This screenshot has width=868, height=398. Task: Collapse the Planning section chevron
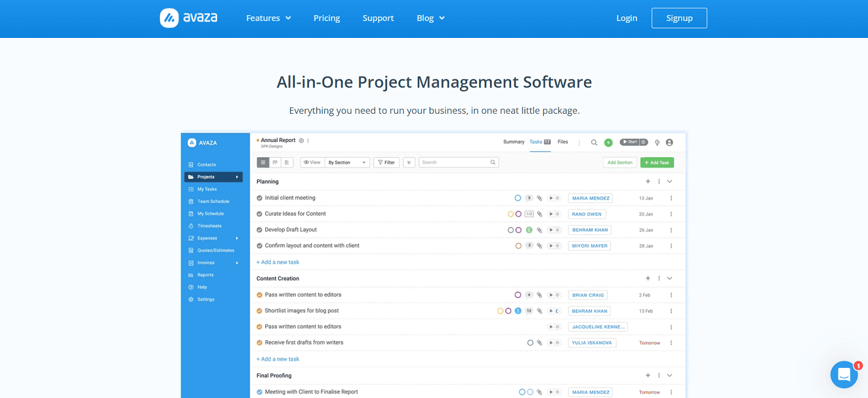pyautogui.click(x=669, y=181)
